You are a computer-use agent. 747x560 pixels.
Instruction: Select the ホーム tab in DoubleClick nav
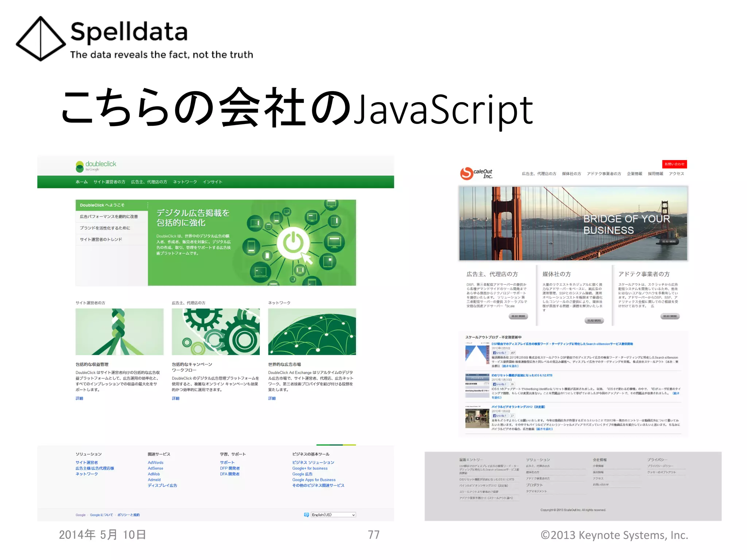click(82, 182)
